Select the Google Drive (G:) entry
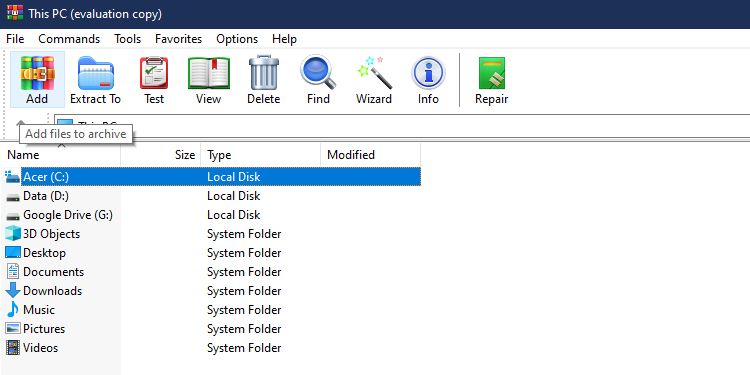Screen dimensions: 750x375 click(68, 215)
